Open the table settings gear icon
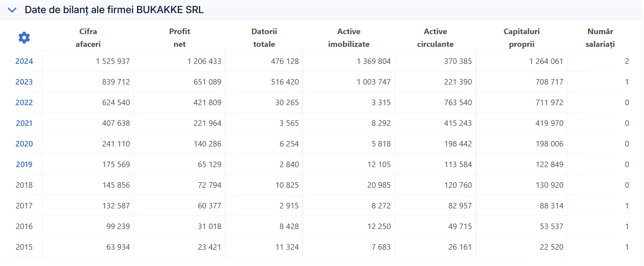Screen dimensions: 644x266 24,38
